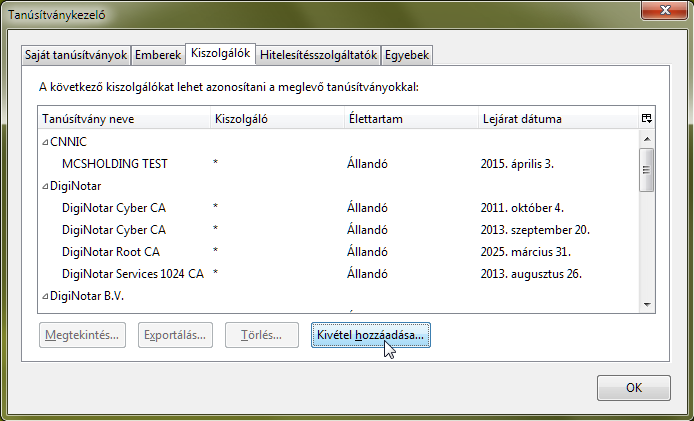
Task: Click the Kivétel hozzáadása button
Action: point(370,335)
